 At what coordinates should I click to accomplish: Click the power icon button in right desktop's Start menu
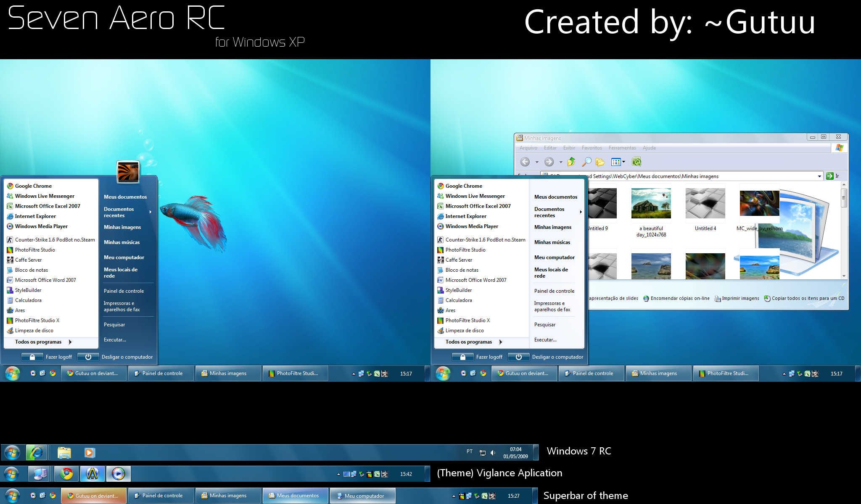[x=519, y=357]
